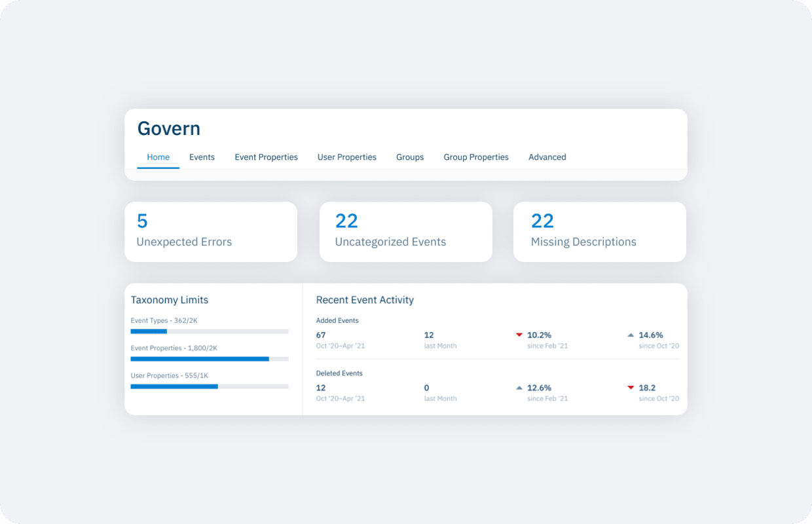Click the Event Types 362/2K progress bar
812x524 pixels.
click(x=210, y=331)
